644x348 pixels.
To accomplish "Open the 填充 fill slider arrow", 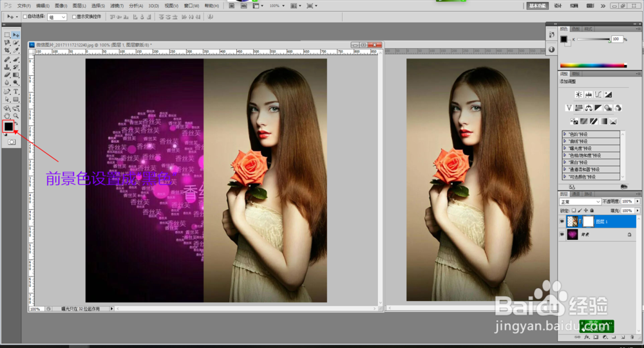I will (638, 210).
